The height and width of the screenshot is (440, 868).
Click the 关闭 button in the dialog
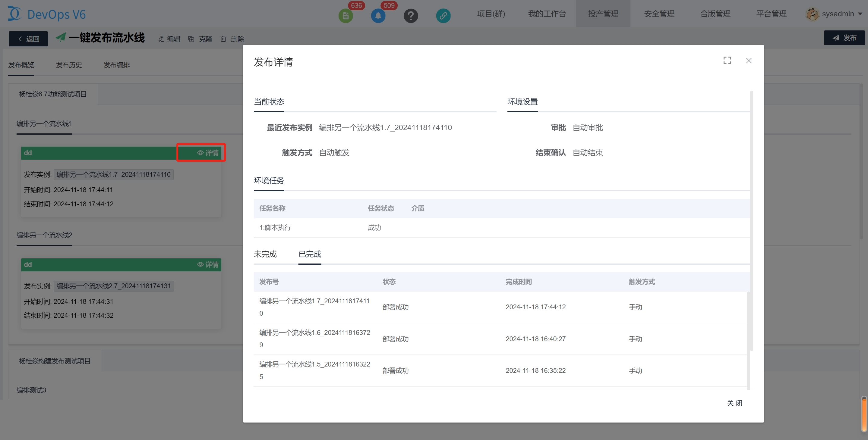tap(734, 403)
